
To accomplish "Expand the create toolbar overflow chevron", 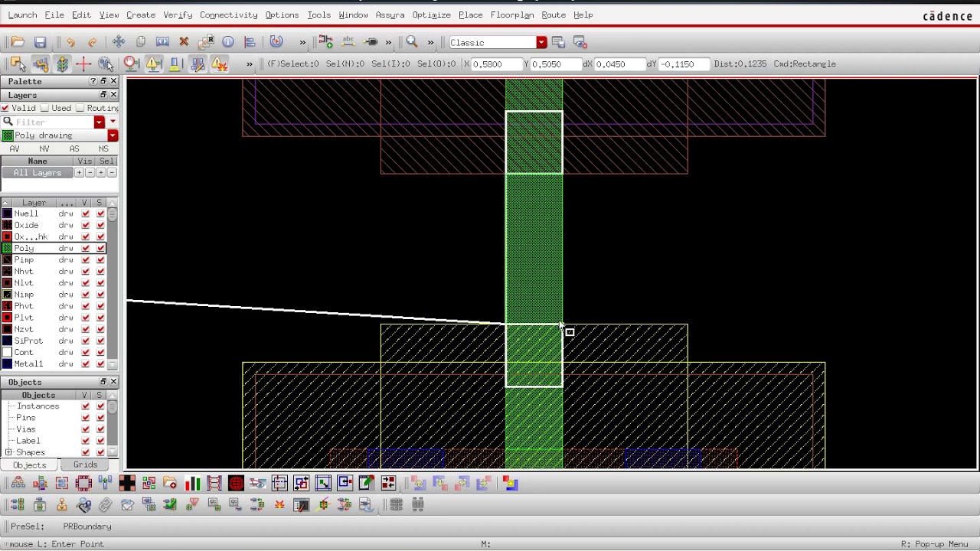I will tap(388, 42).
